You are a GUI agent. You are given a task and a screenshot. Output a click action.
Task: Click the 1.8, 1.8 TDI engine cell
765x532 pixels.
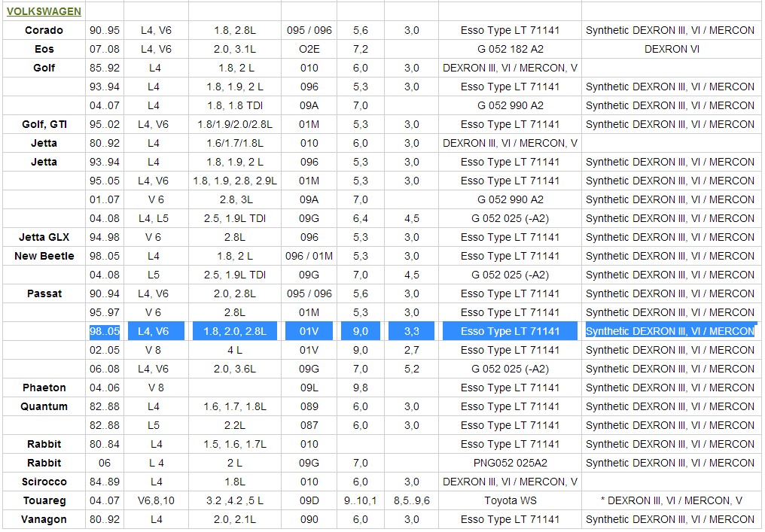[x=235, y=105]
